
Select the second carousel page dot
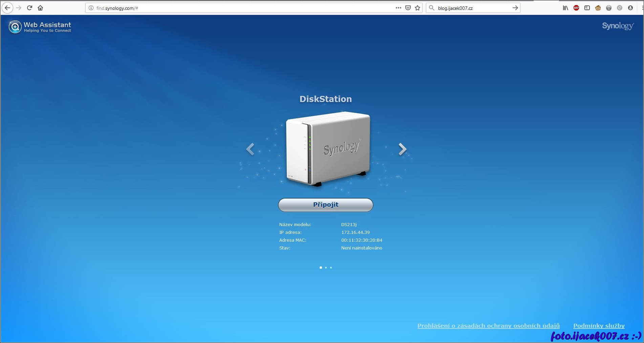pos(326,268)
